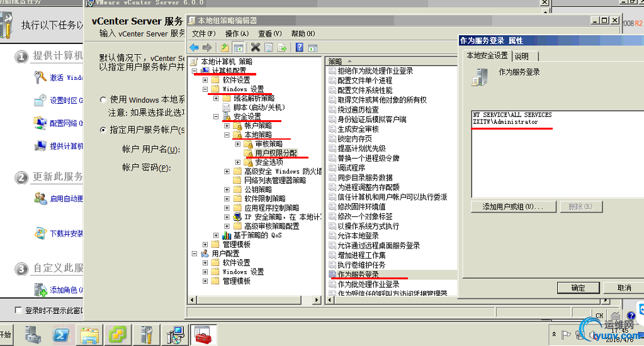Screen dimensions: 644x346
Task: Select the red toolbox MMC taskbar button
Action: coord(203,335)
